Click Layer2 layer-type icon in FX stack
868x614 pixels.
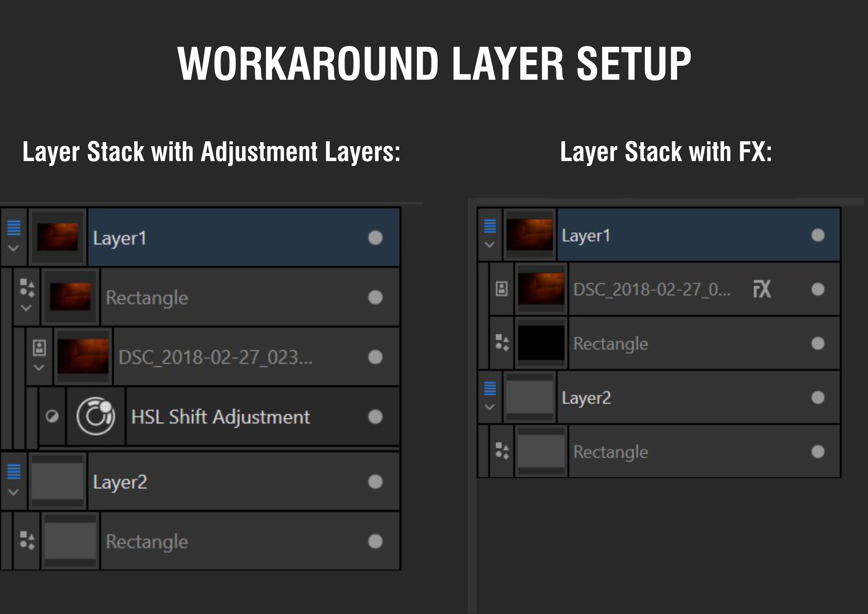[x=490, y=388]
